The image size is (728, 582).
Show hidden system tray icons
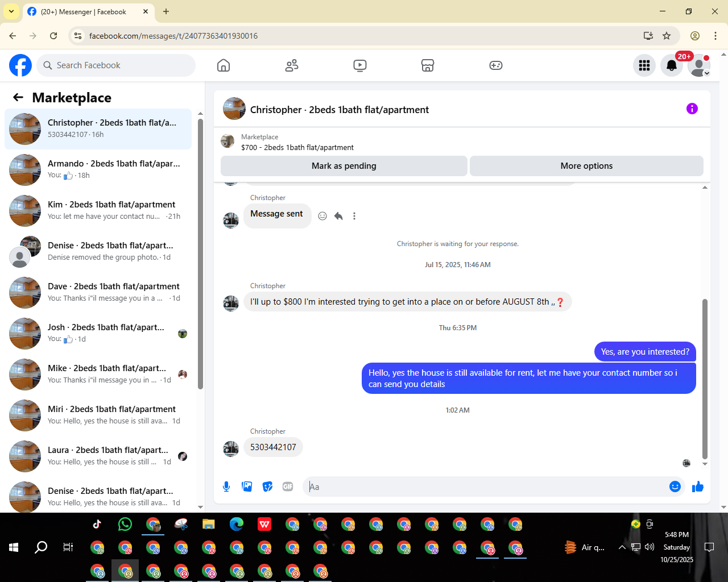click(x=622, y=547)
